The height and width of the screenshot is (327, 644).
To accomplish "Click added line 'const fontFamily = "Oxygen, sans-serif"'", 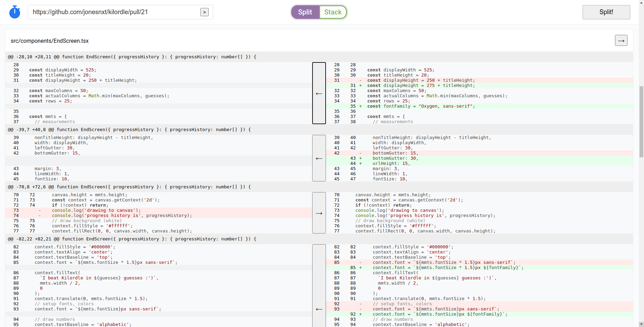I will click(479, 106).
